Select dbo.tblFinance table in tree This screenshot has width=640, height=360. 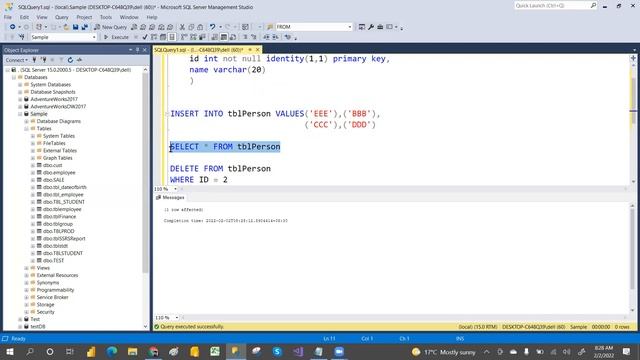point(59,217)
